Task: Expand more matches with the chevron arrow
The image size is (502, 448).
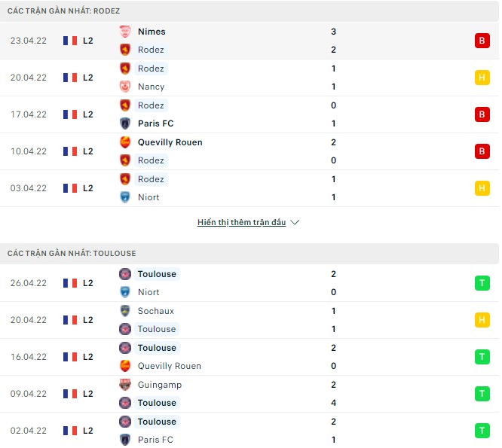Action: 295,223
